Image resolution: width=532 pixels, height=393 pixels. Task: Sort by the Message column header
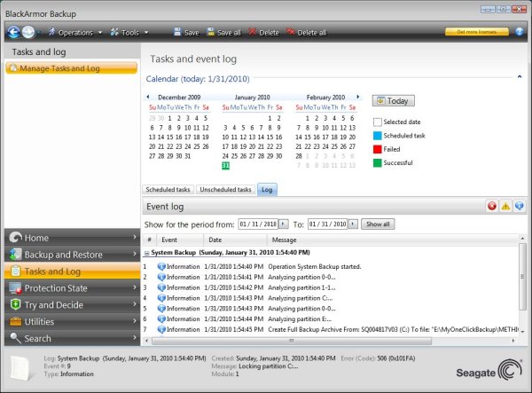(x=393, y=240)
